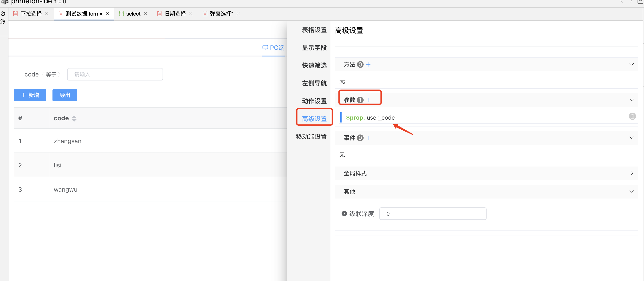Click the 级联深度 info icon
Screen dimensions: 644x281
tap(344, 213)
